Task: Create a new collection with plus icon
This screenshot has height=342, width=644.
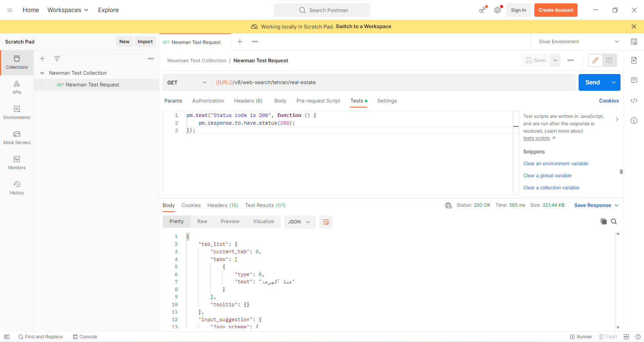Action: (x=42, y=59)
